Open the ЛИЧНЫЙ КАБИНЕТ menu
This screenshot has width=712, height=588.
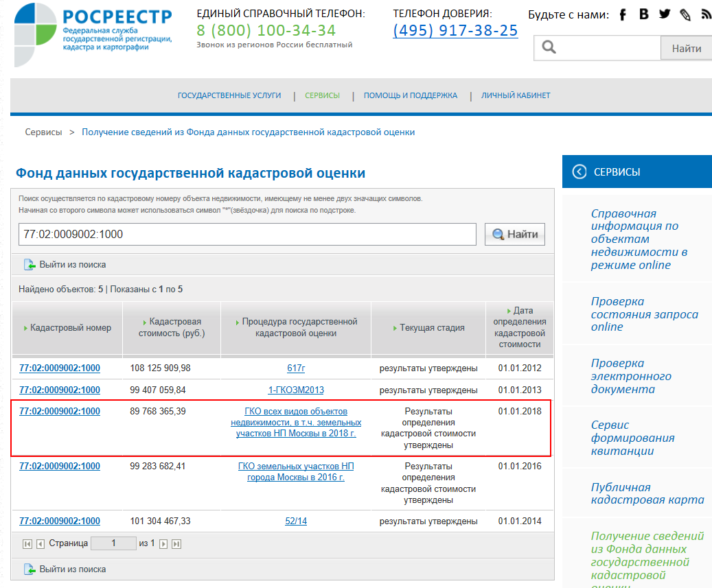click(516, 95)
